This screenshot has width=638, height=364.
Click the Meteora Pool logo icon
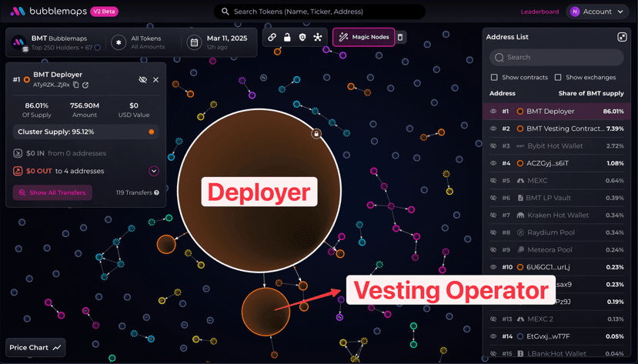tap(520, 249)
